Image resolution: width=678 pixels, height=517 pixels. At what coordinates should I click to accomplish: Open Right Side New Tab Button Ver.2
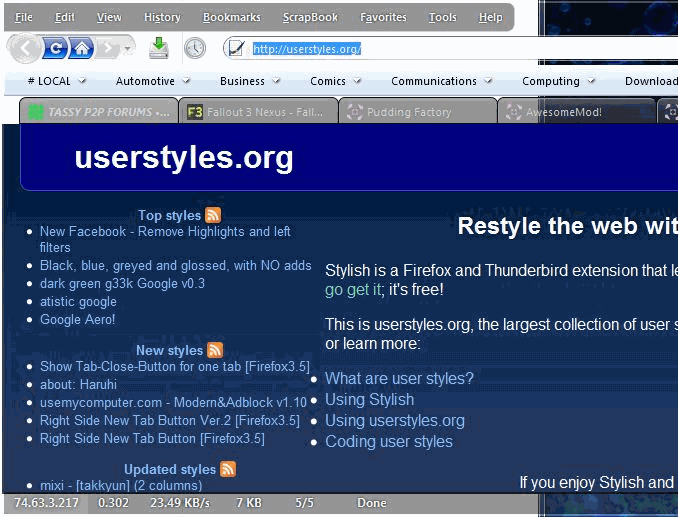click(x=170, y=421)
